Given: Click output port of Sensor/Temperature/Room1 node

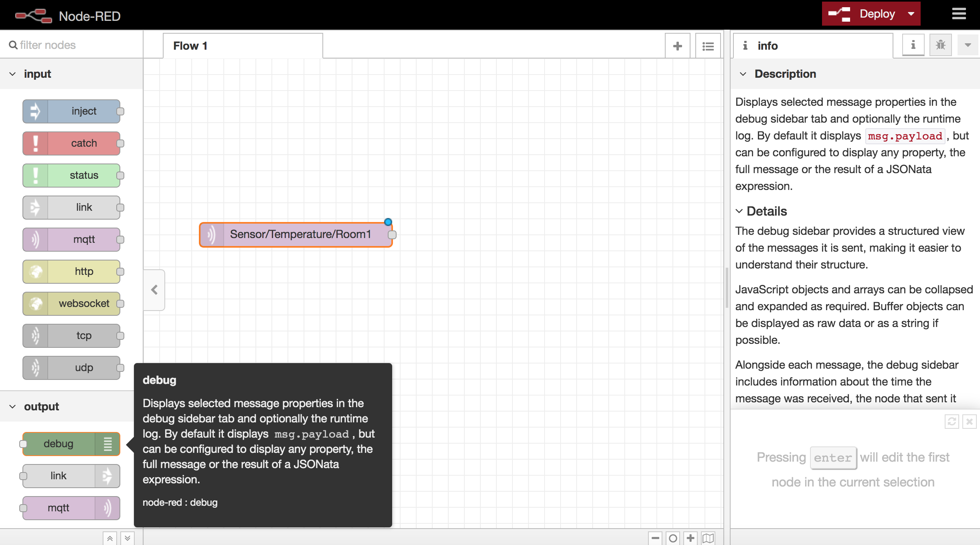Looking at the screenshot, I should [392, 235].
